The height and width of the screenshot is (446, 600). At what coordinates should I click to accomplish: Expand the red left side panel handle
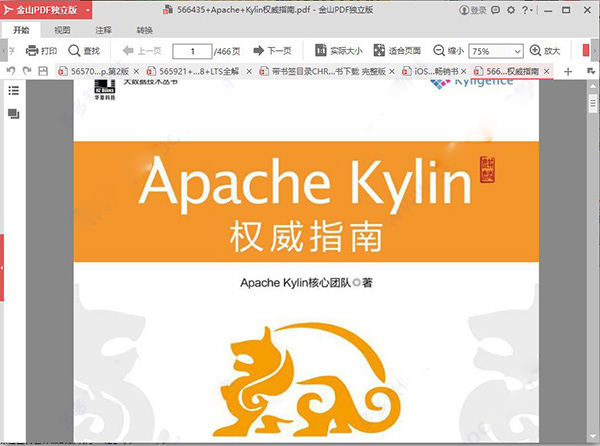[2, 268]
